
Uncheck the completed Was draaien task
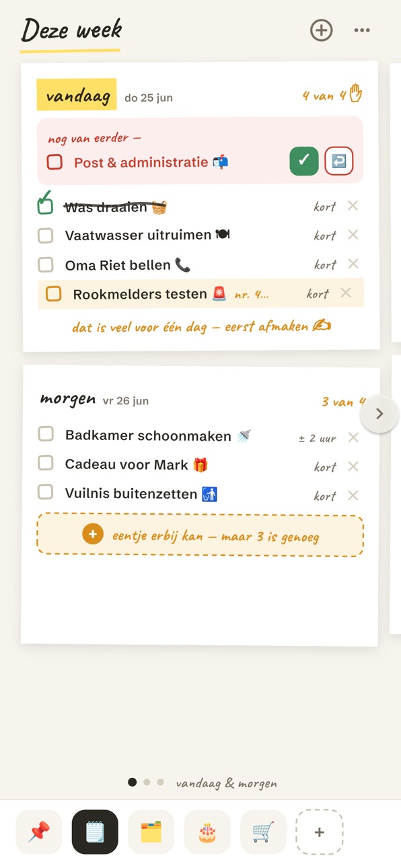45,205
